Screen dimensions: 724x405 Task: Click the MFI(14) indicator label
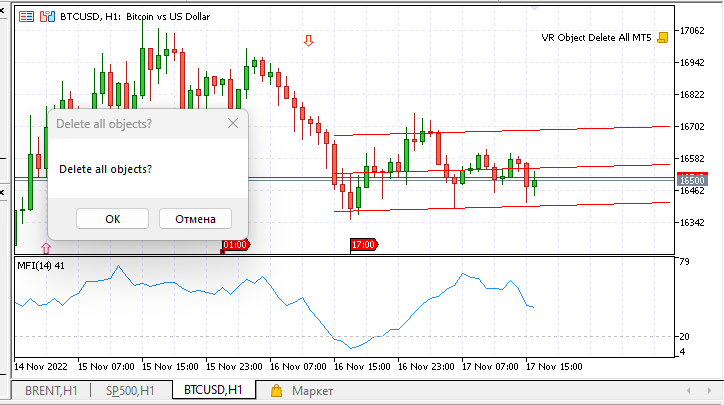(x=41, y=265)
